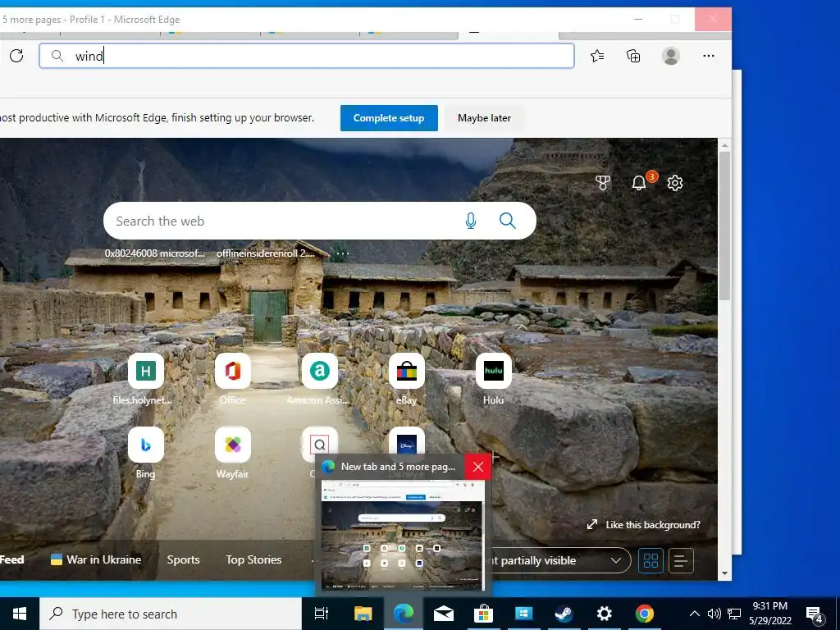Collapse quick links with chevron arrow
Viewport: 840px width, 630px height.
click(523, 326)
